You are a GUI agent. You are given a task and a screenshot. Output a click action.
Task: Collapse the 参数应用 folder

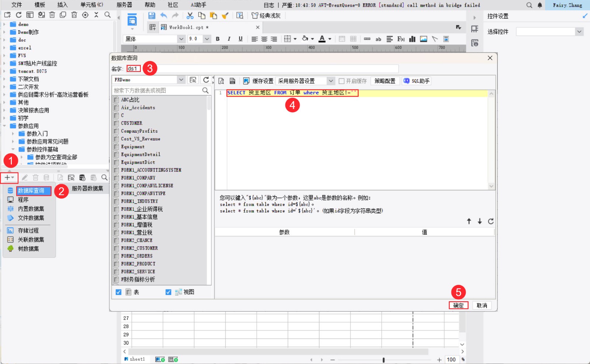(x=4, y=126)
